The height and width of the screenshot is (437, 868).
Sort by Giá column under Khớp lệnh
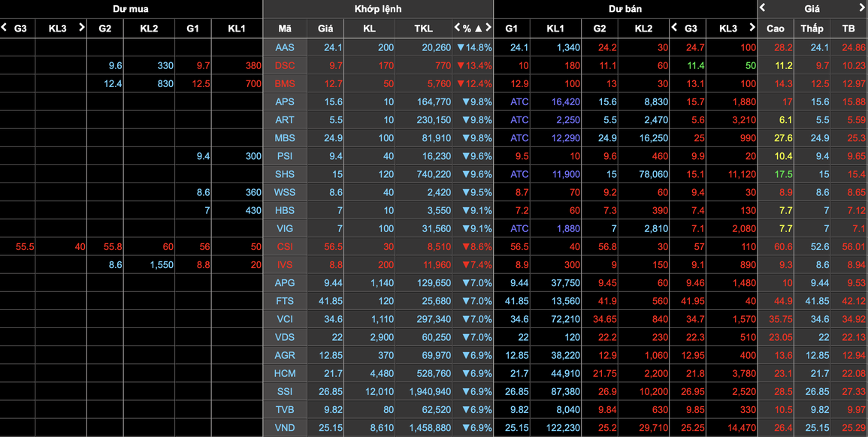pos(325,29)
